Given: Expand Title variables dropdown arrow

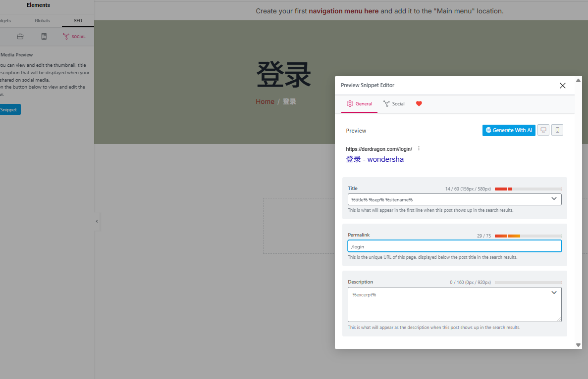Looking at the screenshot, I should point(554,199).
